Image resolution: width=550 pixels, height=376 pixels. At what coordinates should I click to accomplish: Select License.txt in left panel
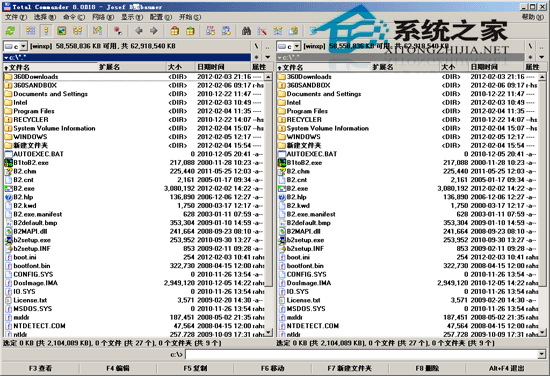point(134,300)
